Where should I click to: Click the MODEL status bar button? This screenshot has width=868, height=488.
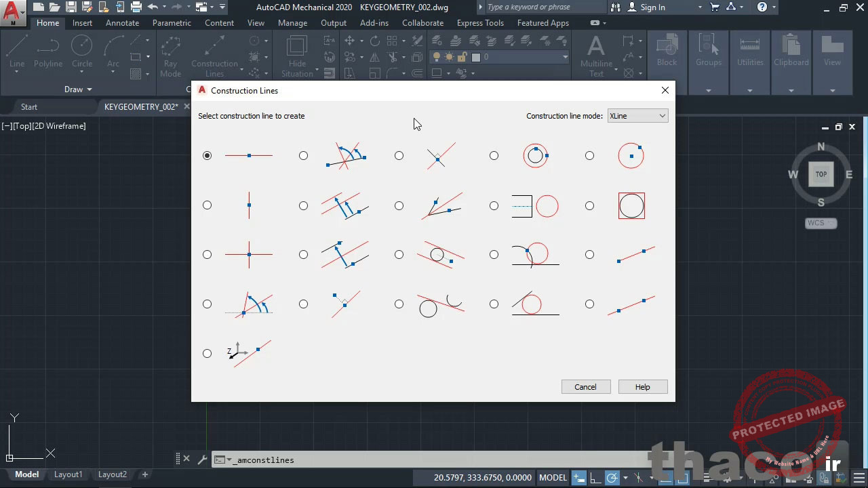coord(553,478)
